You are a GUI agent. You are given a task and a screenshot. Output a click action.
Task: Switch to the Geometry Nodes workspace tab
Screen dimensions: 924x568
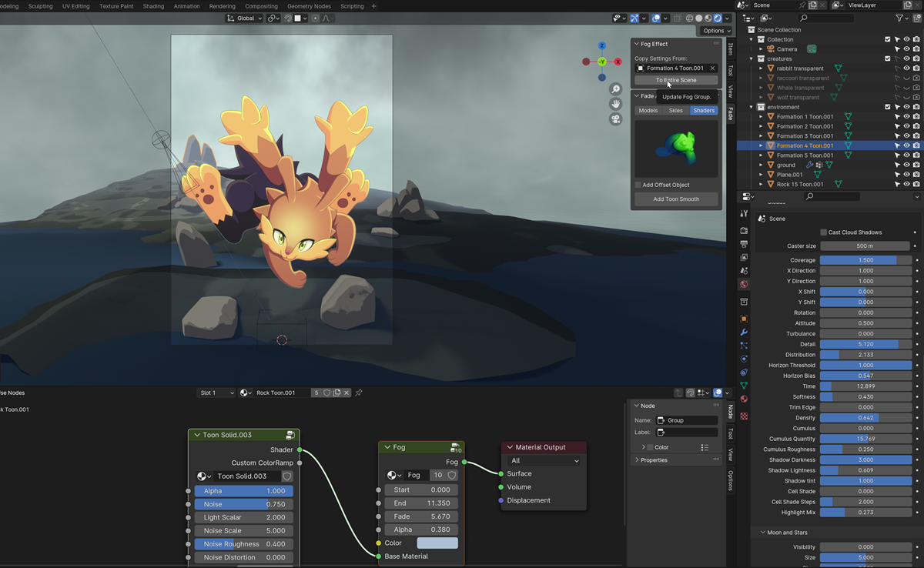(309, 6)
